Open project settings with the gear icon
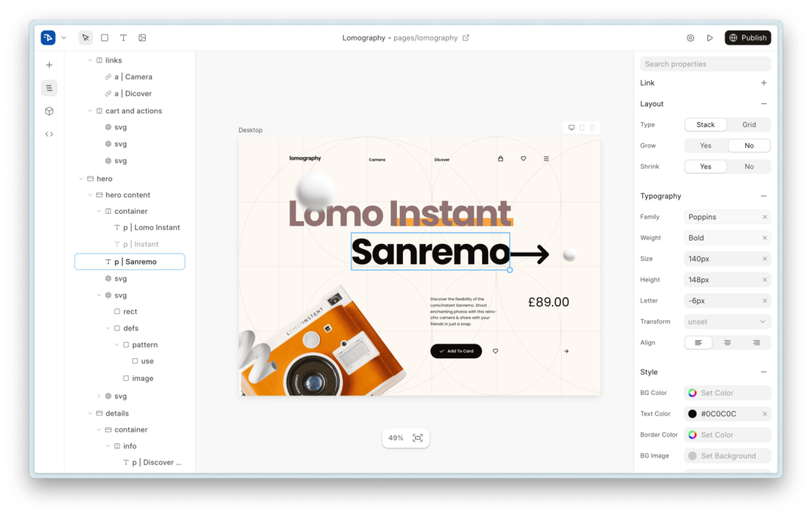The image size is (812, 517). [x=690, y=38]
